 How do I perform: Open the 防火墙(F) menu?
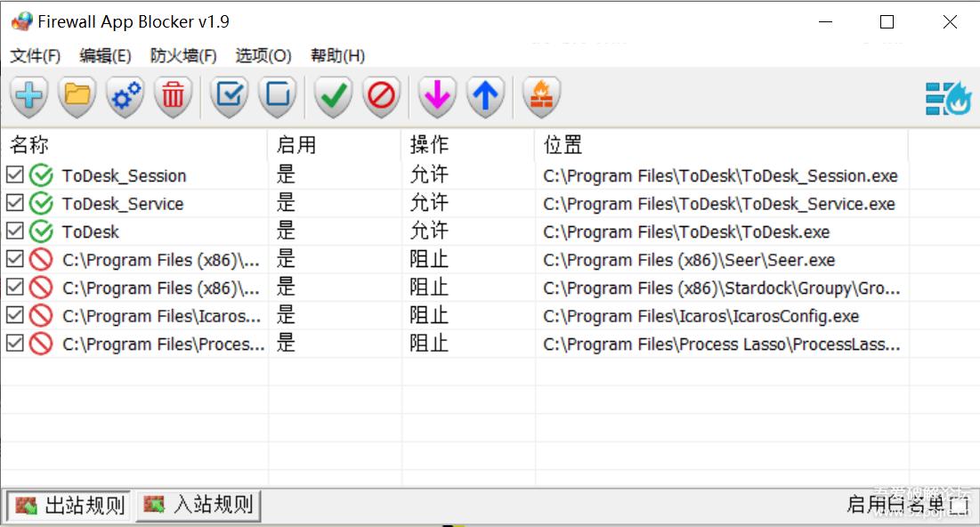[183, 56]
